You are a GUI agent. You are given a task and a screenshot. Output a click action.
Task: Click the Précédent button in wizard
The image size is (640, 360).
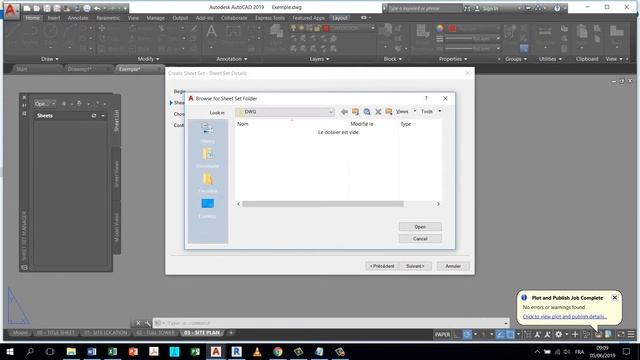pos(382,266)
